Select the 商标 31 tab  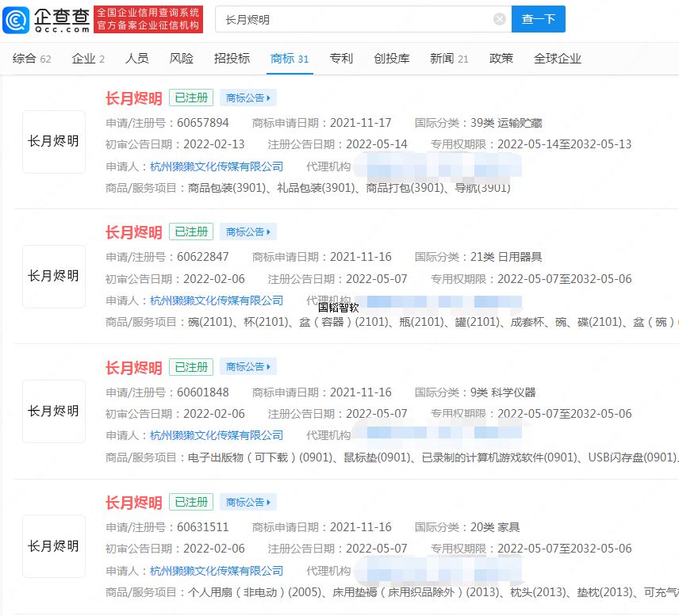pyautogui.click(x=290, y=59)
